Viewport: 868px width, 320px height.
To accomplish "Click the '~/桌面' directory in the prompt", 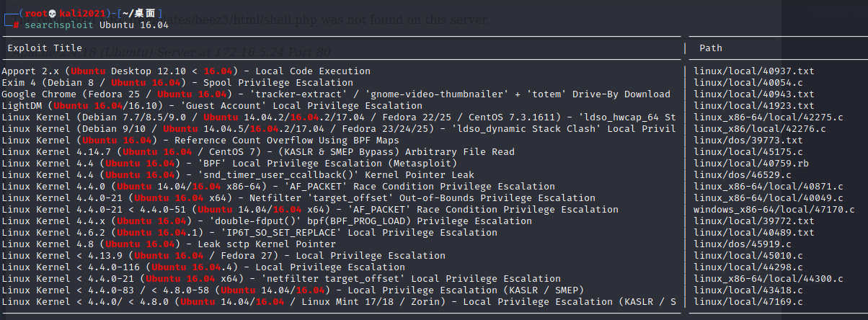I will pyautogui.click(x=140, y=14).
